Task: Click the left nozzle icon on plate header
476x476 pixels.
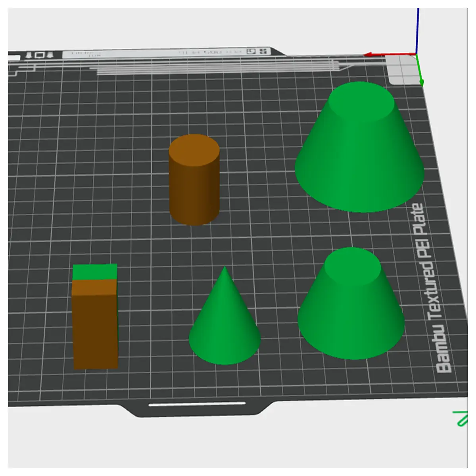Action: click(29, 56)
